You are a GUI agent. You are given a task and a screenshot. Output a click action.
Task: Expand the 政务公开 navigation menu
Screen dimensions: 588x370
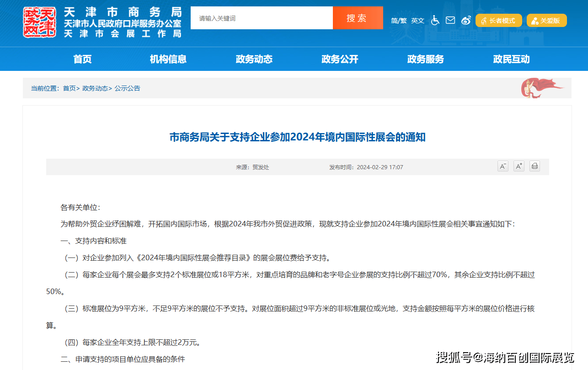(340, 59)
